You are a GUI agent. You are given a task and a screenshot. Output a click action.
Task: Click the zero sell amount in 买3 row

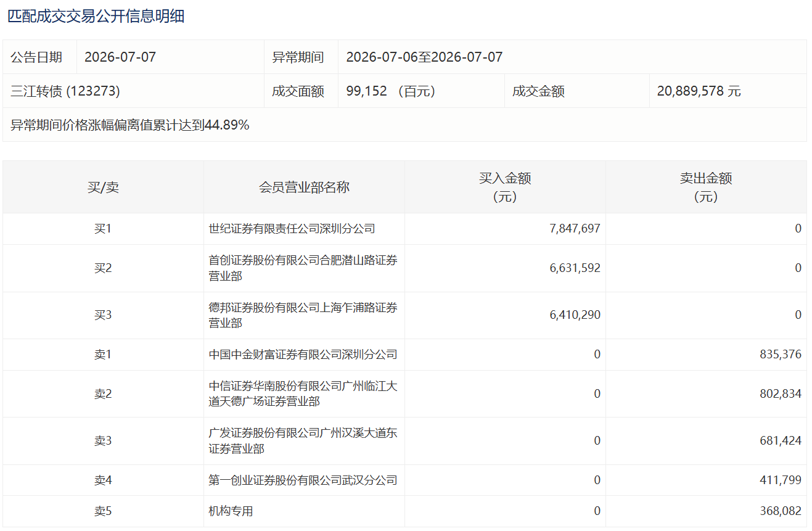pos(798,315)
